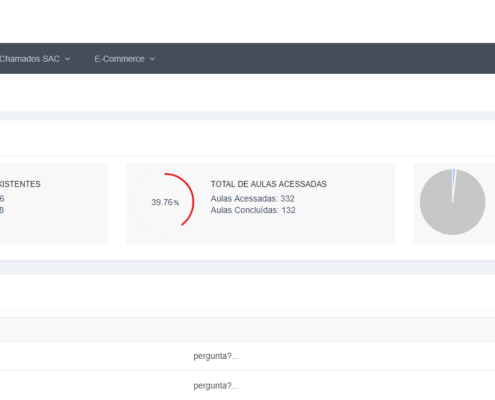Click empty dark navigation bar right of E-Commerce

point(325,58)
